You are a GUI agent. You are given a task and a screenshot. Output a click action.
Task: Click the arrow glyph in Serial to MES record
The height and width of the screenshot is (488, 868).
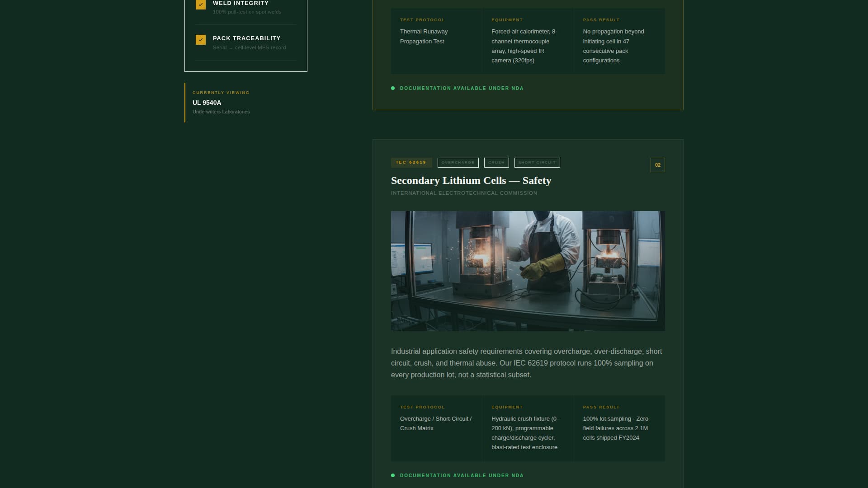point(231,47)
